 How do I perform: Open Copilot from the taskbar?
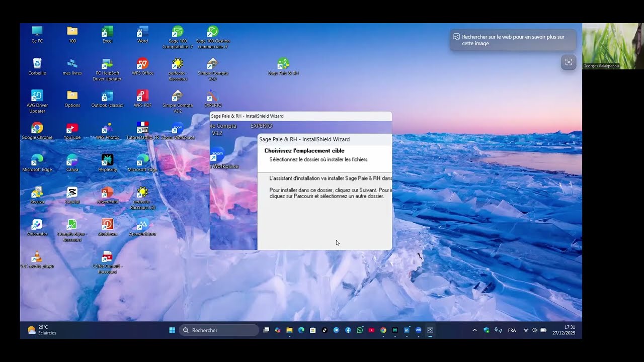pos(278,330)
